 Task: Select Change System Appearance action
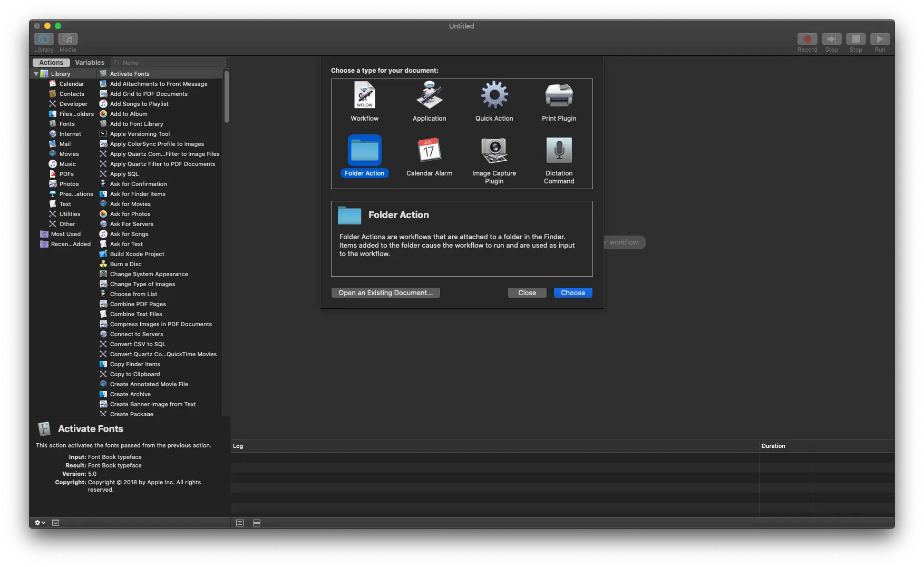[x=160, y=274]
